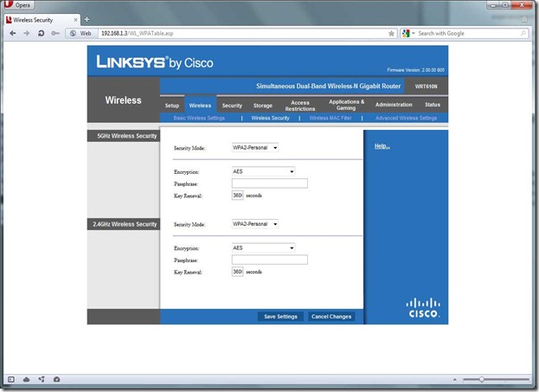Click the Help link
This screenshot has height=392, width=539.
tap(382, 146)
